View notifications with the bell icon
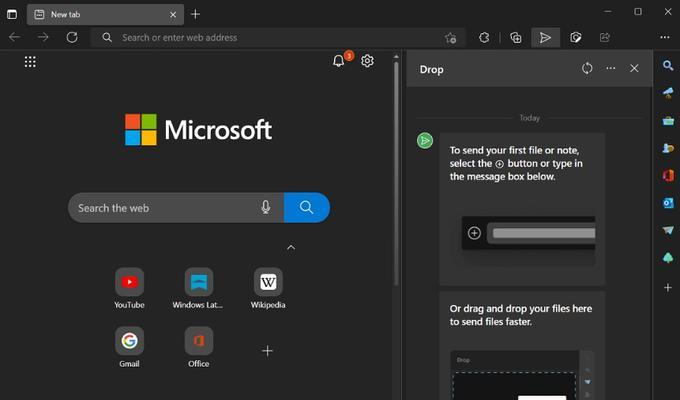This screenshot has height=400, width=680. [339, 61]
